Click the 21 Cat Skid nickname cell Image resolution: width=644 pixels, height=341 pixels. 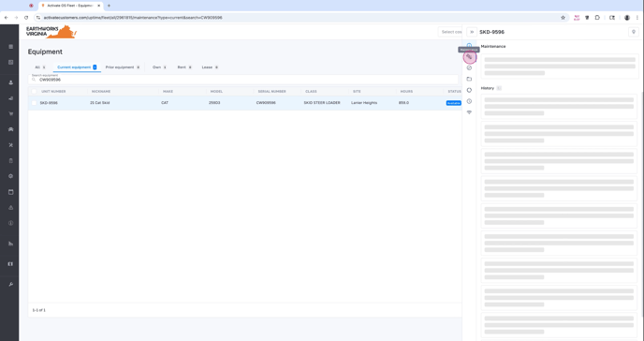pos(100,103)
